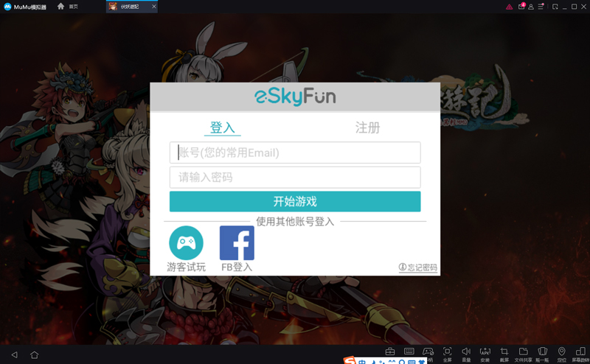Switch to the 注册 register tab
Screen dimensions: 590x364
367,128
